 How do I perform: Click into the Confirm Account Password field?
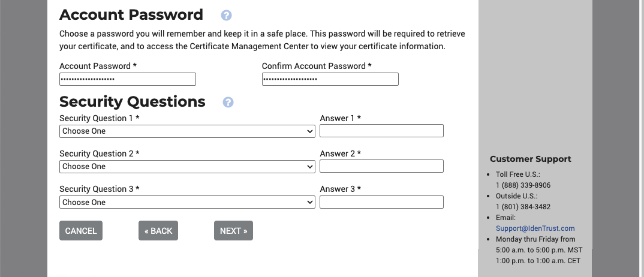[x=330, y=79]
